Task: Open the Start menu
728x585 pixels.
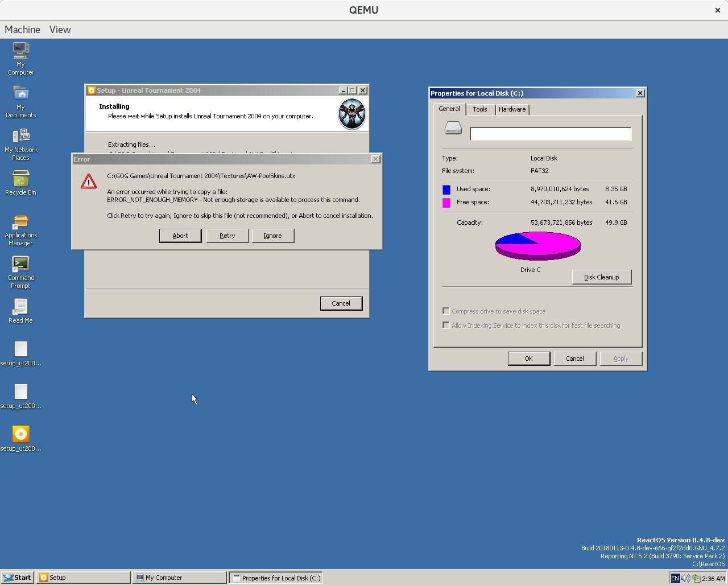Action: (17, 578)
